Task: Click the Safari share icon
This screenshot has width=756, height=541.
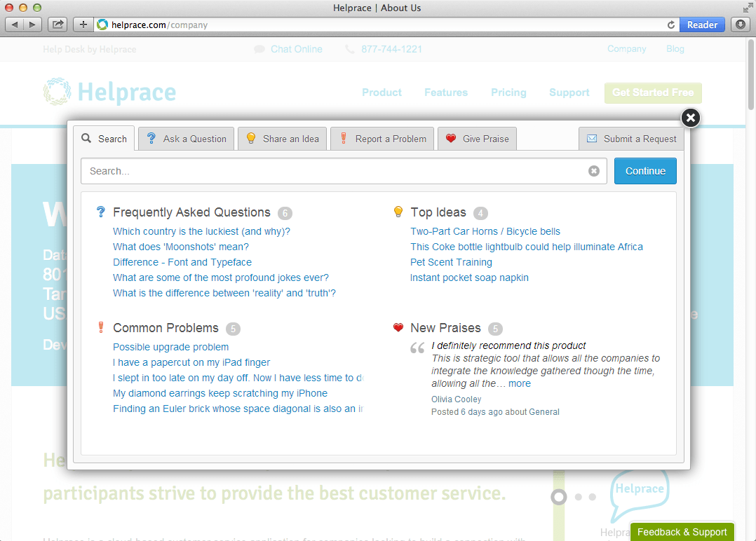Action: [x=58, y=25]
